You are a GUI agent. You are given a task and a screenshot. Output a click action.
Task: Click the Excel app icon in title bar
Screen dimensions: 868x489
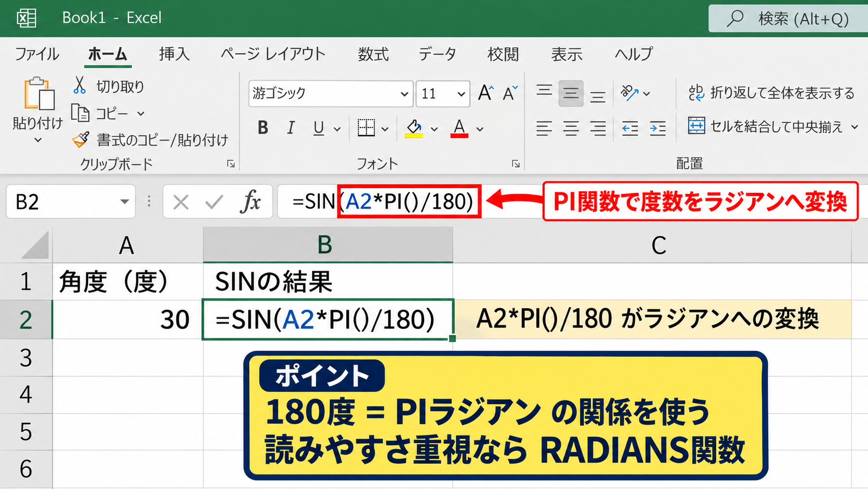[26, 18]
